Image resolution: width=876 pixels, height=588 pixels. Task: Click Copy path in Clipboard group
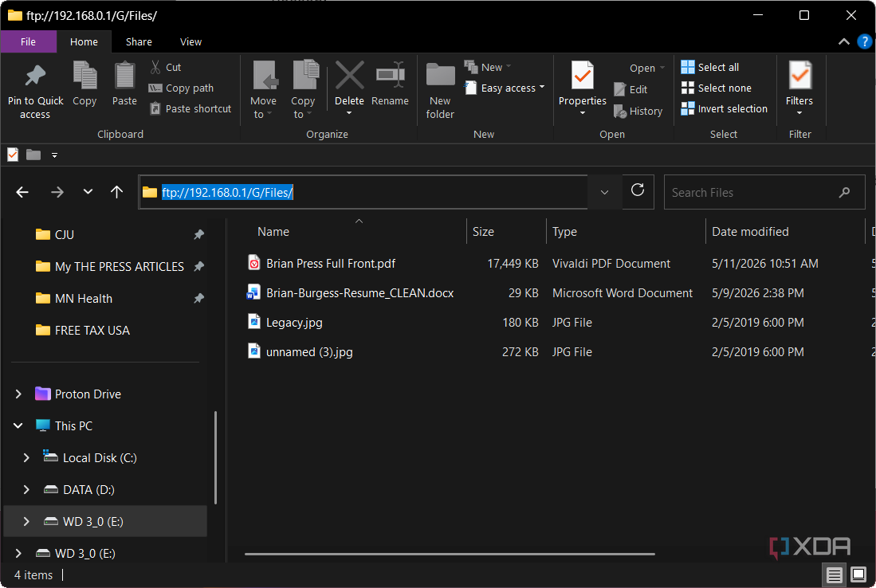coord(181,88)
